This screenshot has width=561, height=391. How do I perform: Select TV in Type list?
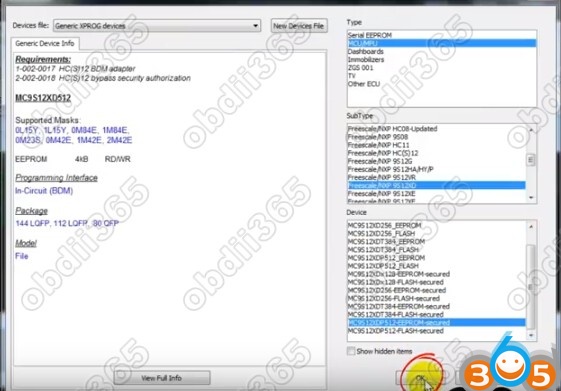(x=442, y=76)
